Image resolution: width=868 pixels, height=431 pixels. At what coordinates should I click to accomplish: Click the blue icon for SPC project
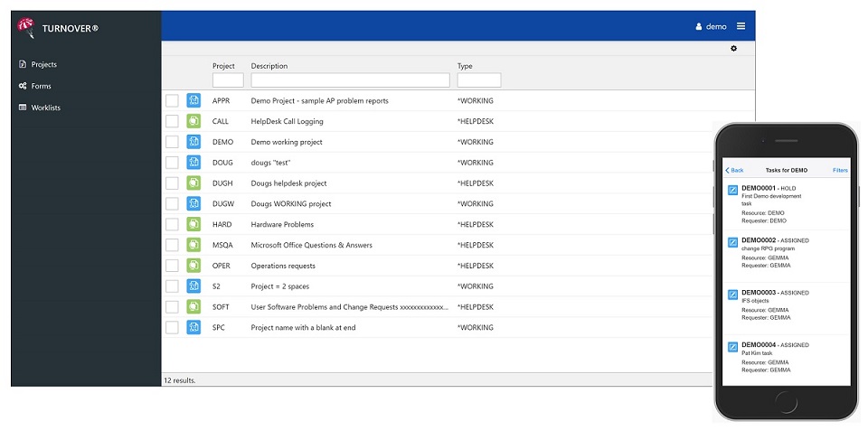coord(193,327)
